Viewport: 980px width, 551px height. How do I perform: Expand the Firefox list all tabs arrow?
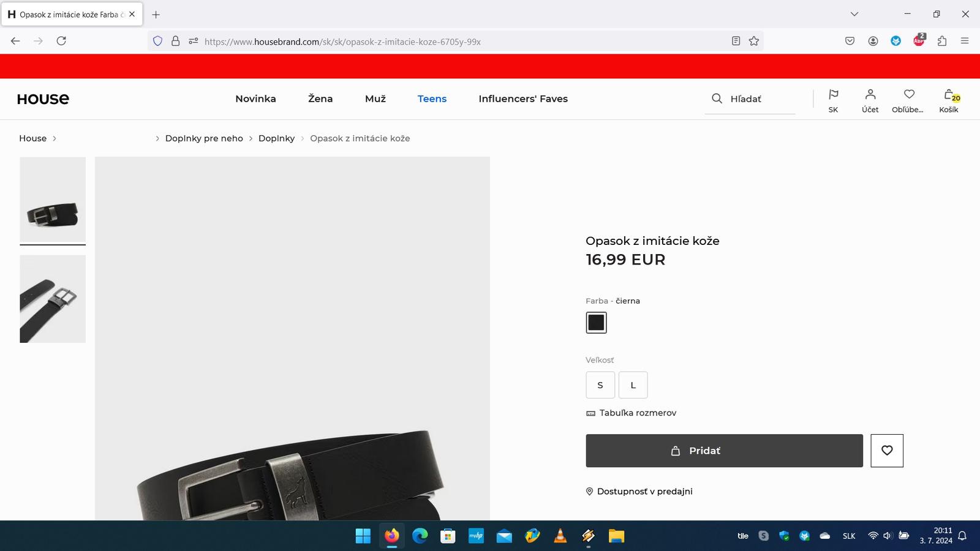[854, 14]
